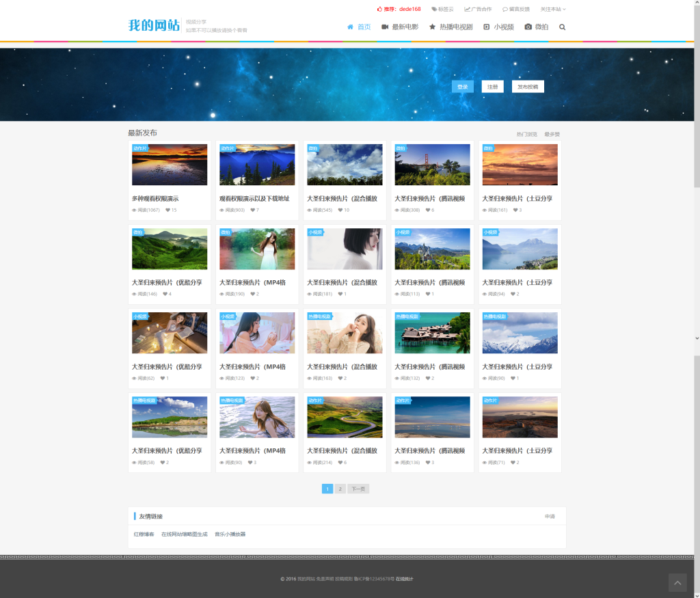Click the search magnifier icon in navigation
The height and width of the screenshot is (598, 700).
pos(562,27)
